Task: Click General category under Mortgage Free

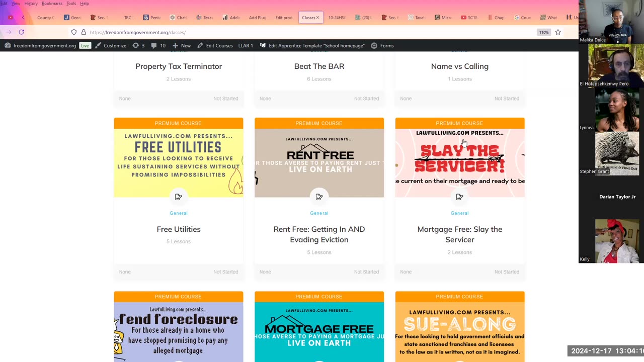Action: [459, 213]
